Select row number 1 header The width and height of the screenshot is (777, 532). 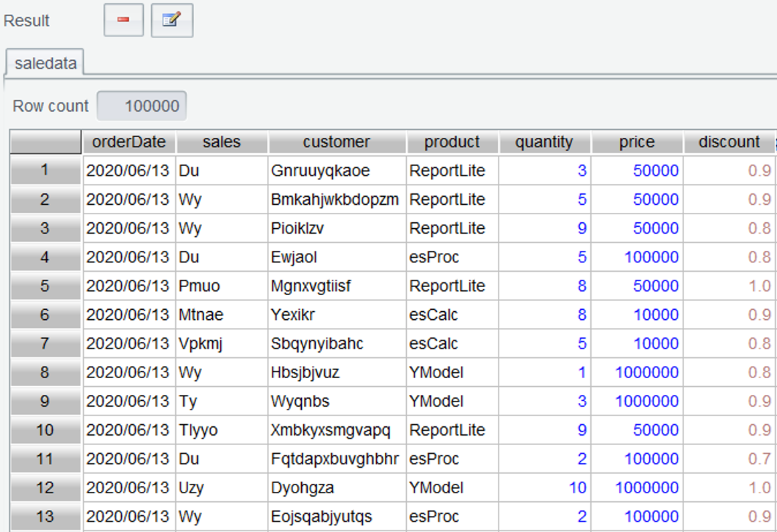click(45, 171)
